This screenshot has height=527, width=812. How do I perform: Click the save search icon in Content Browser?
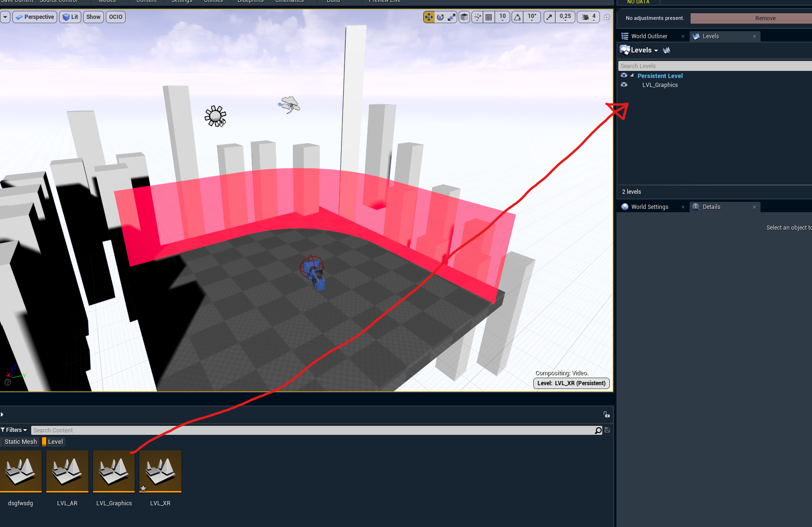point(607,430)
